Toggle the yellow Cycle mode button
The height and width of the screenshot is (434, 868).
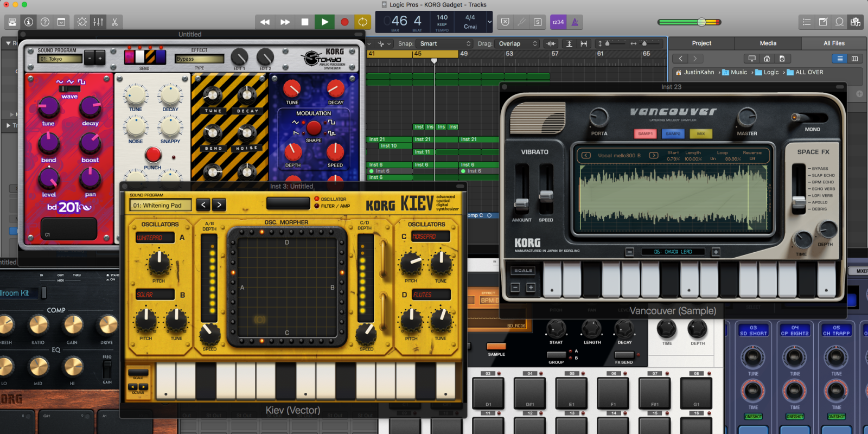pos(362,22)
